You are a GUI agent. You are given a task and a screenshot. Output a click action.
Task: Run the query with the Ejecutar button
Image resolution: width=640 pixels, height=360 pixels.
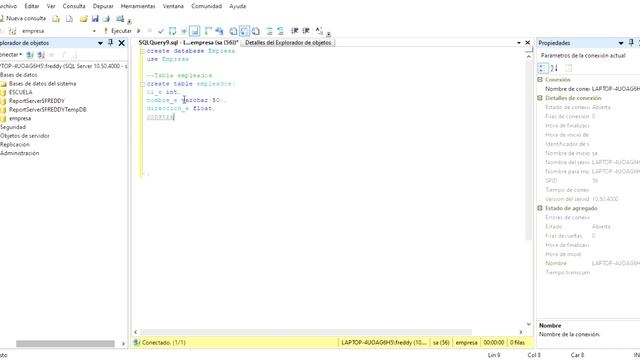118,31
